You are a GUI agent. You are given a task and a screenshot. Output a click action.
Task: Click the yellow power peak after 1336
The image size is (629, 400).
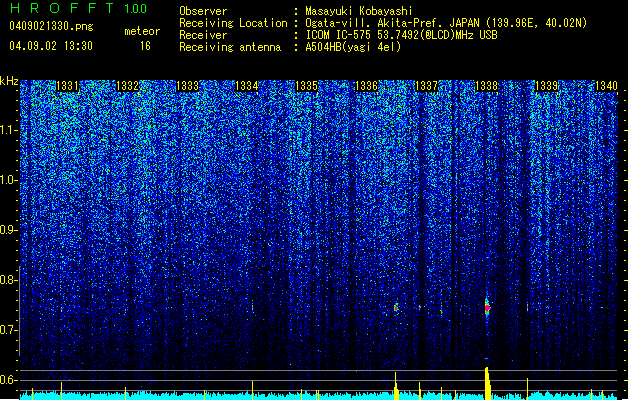pyautogui.click(x=396, y=386)
